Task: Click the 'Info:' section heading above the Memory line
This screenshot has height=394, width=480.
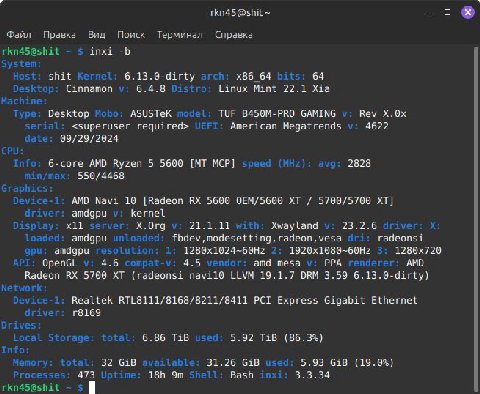Action: tap(15, 350)
